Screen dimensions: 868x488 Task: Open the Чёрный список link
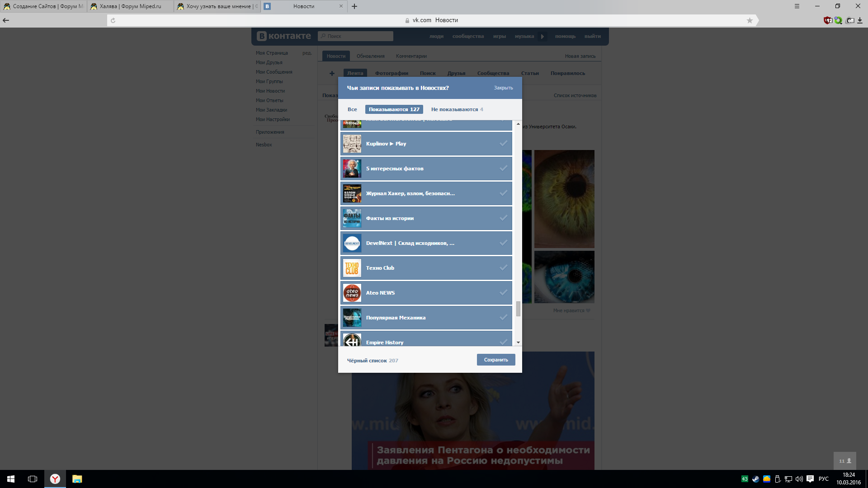373,361
